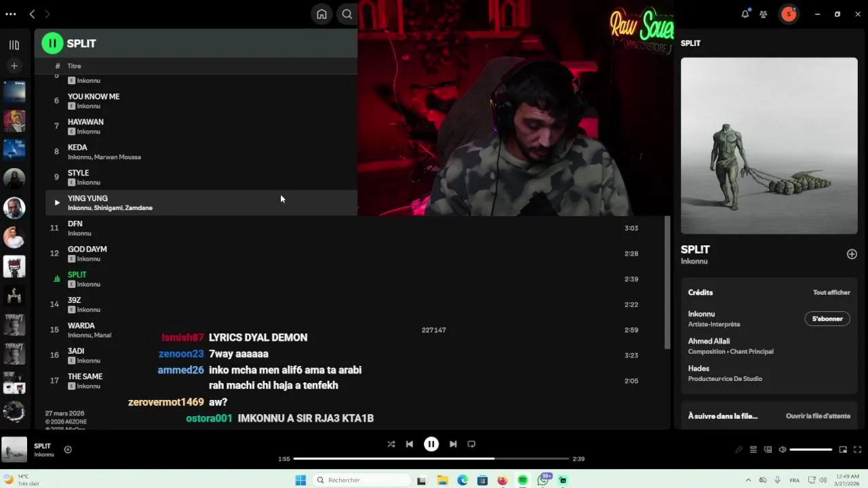This screenshot has width=868, height=488.
Task: Enter full screen player mode
Action: coord(857,449)
